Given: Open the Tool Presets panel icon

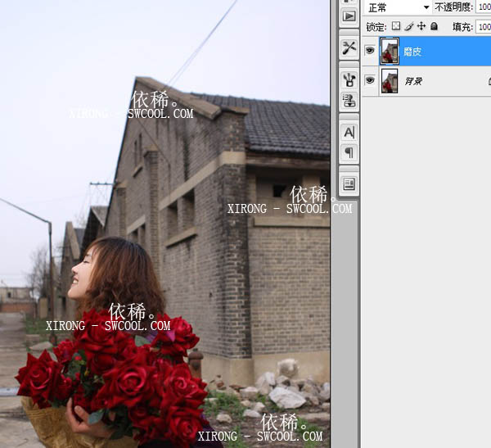Looking at the screenshot, I should (x=349, y=48).
